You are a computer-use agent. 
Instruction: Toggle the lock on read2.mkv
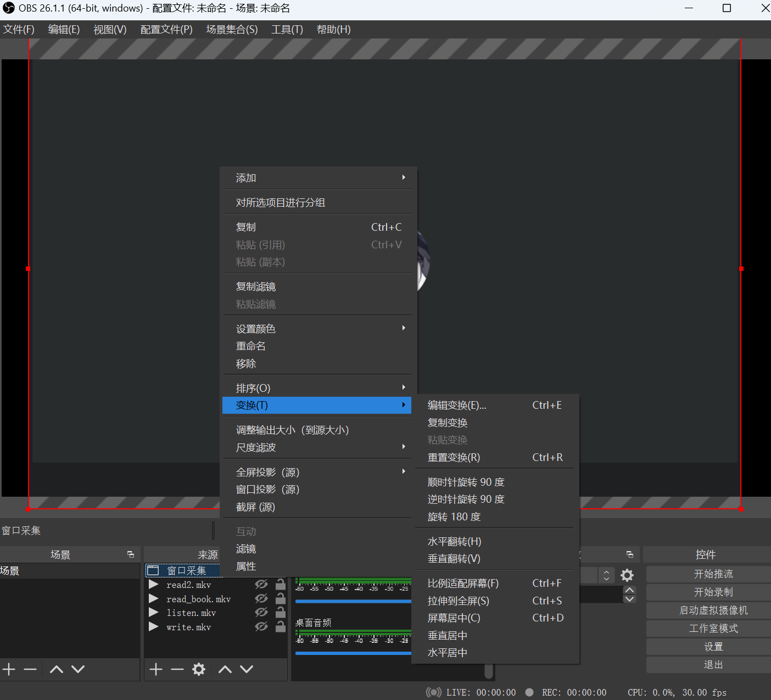coord(281,584)
